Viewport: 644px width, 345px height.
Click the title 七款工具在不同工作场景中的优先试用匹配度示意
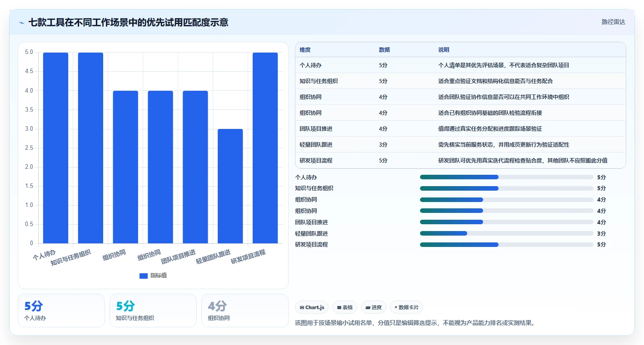point(128,22)
